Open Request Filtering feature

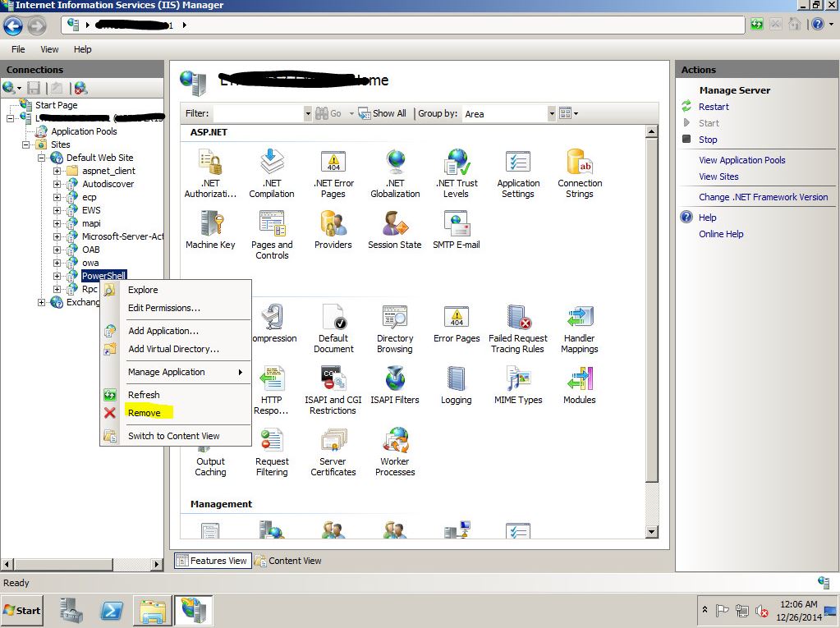[272, 452]
